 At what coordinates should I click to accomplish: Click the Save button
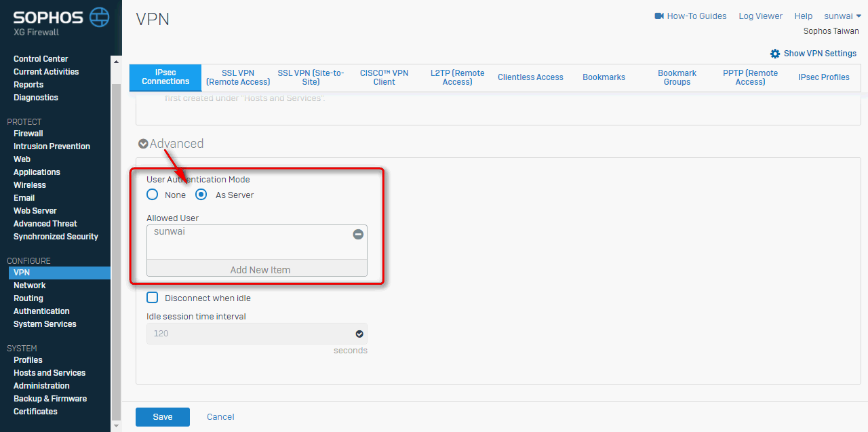[163, 417]
